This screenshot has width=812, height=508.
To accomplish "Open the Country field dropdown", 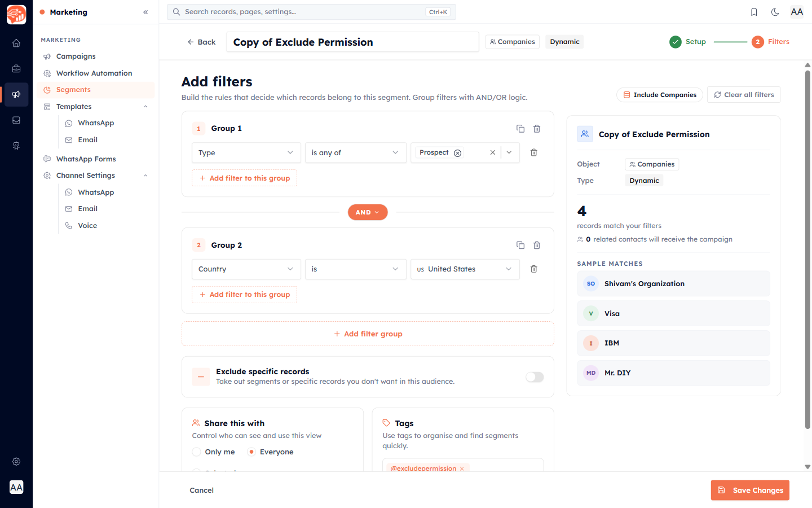I will pyautogui.click(x=246, y=269).
